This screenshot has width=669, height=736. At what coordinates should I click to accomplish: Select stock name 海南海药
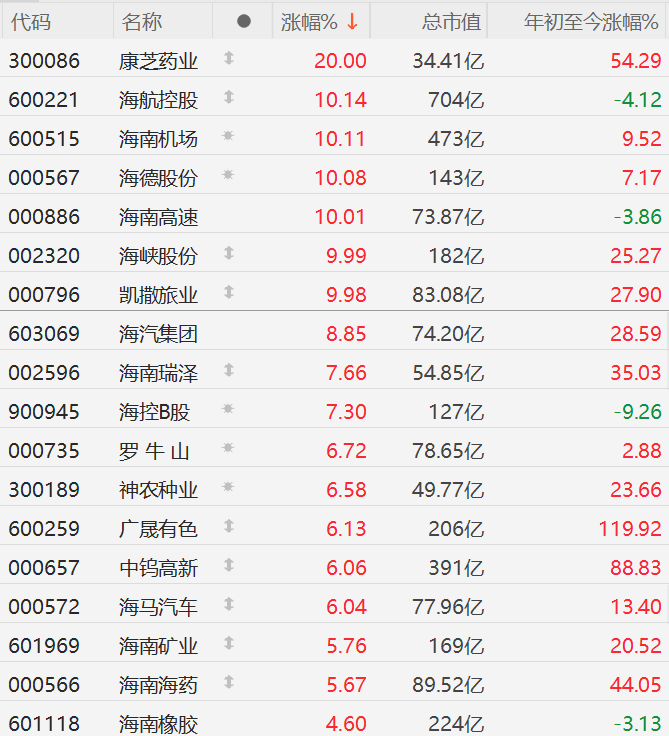(159, 684)
